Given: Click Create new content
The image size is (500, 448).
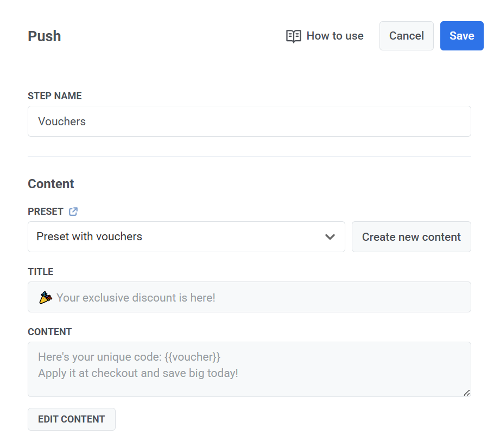Looking at the screenshot, I should pos(411,237).
